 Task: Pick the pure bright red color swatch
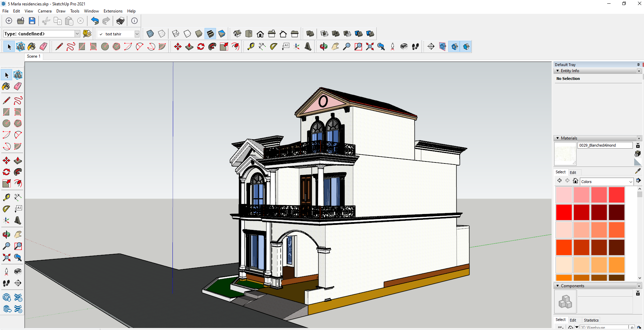[564, 212]
